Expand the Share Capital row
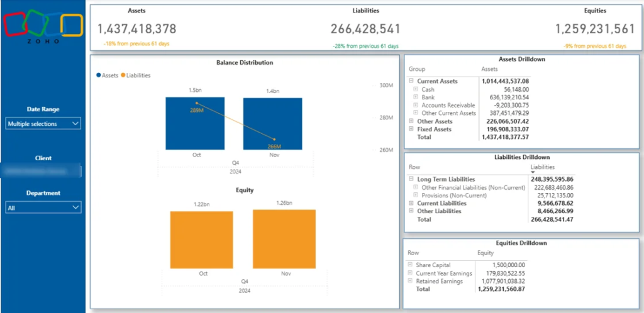This screenshot has height=313, width=644. click(x=410, y=265)
